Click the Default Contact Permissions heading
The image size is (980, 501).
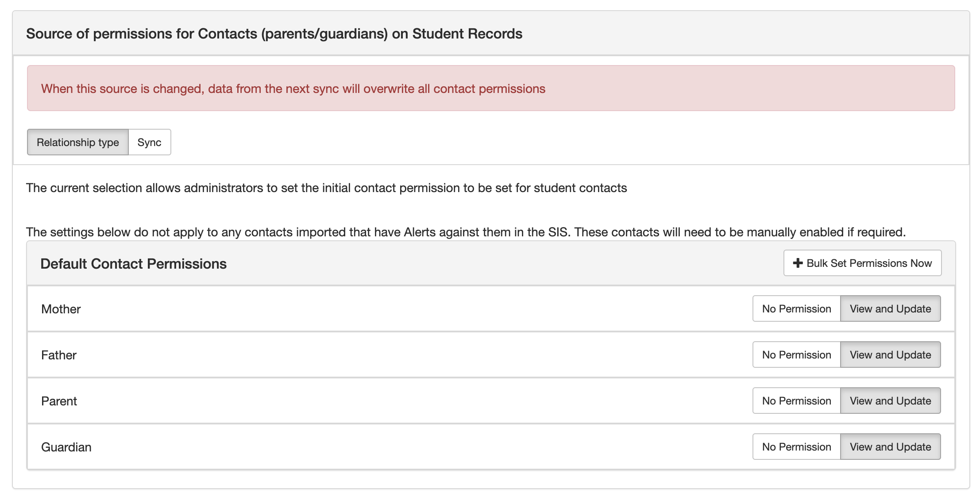pyautogui.click(x=133, y=264)
